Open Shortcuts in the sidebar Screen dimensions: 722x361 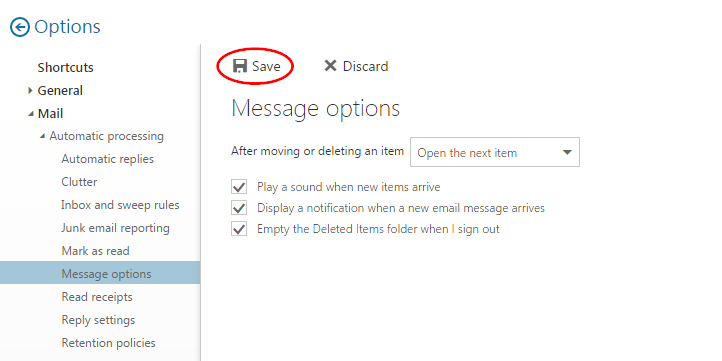[x=65, y=67]
